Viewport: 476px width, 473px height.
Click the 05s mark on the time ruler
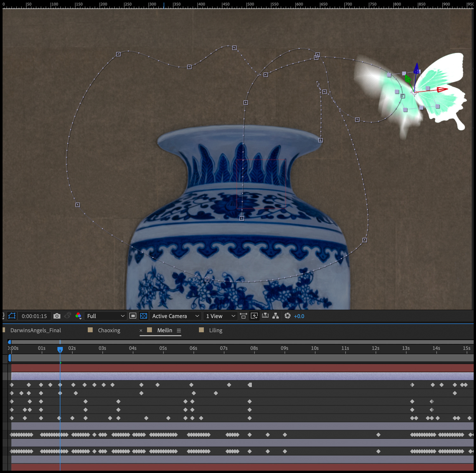click(x=163, y=348)
